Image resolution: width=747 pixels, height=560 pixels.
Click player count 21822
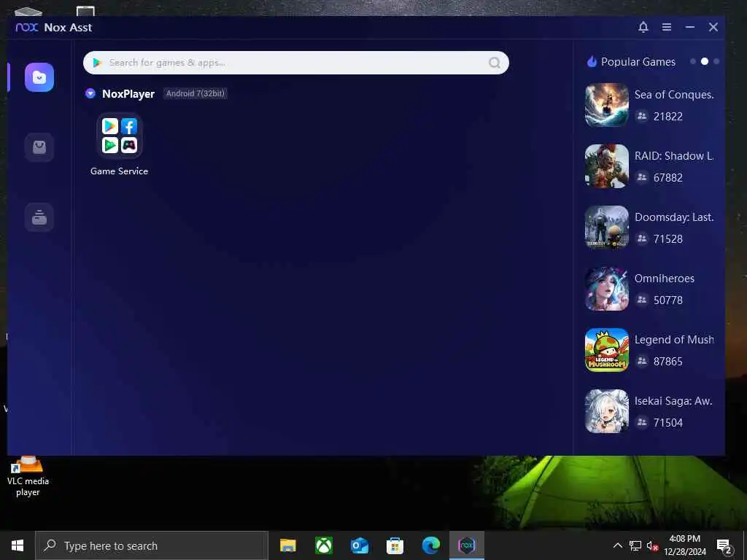coord(668,117)
